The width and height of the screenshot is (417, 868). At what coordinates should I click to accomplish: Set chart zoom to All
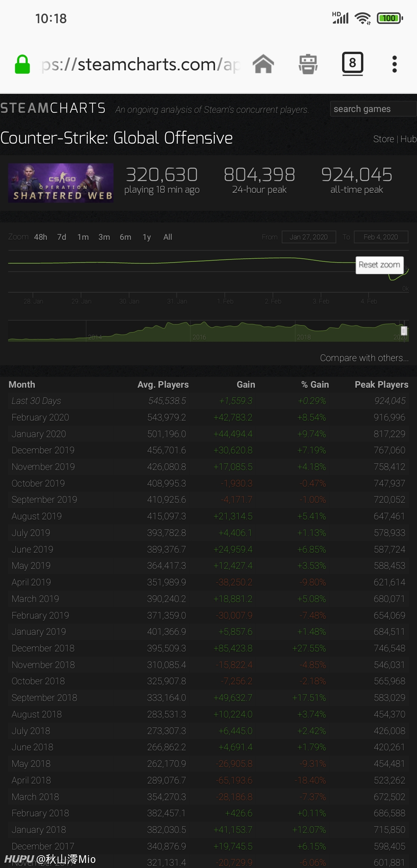(x=168, y=237)
